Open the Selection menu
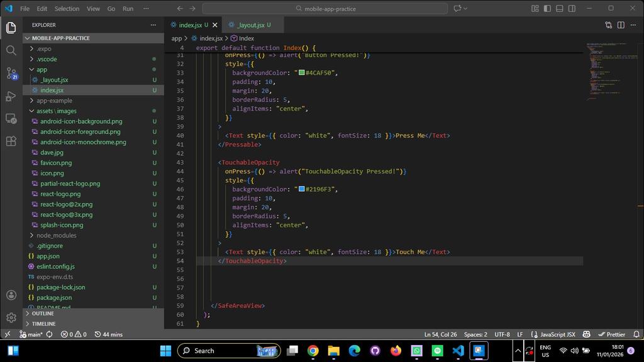Image resolution: width=644 pixels, height=362 pixels. [67, 9]
